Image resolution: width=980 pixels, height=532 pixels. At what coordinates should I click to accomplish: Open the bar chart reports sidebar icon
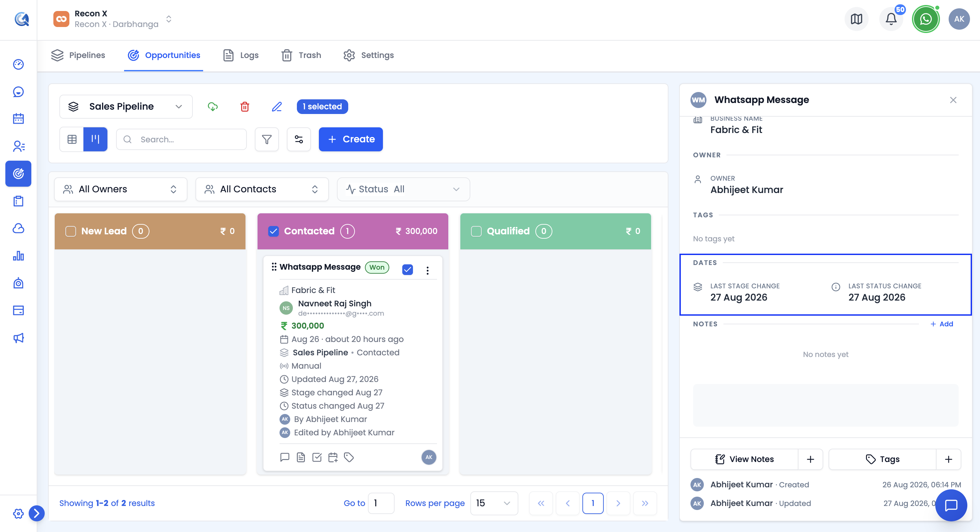(x=18, y=256)
